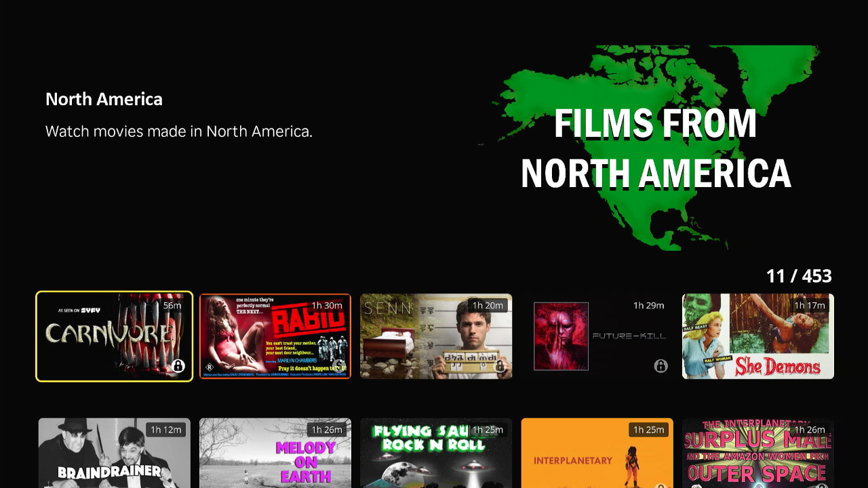Open the Senn movie thumbnail

pyautogui.click(x=436, y=336)
